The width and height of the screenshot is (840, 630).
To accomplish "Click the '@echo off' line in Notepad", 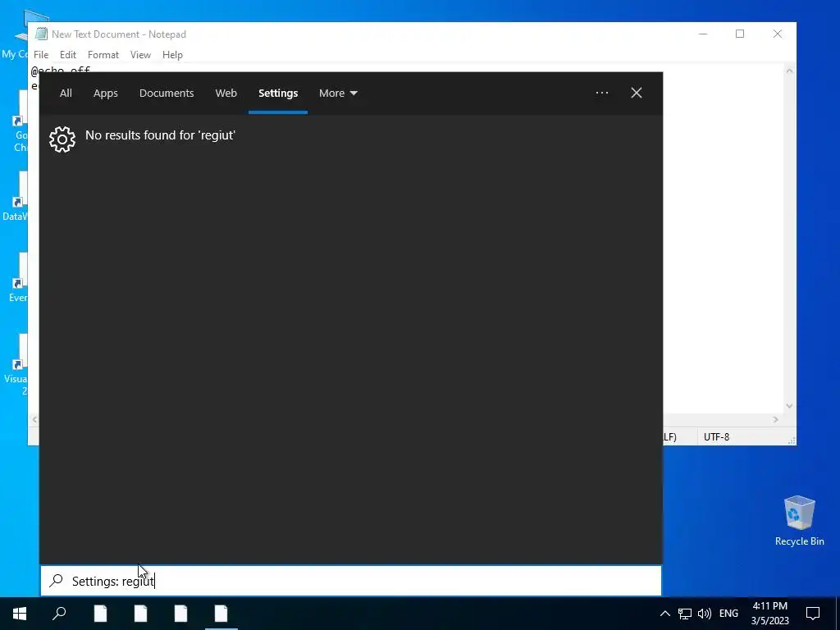I will [61, 71].
